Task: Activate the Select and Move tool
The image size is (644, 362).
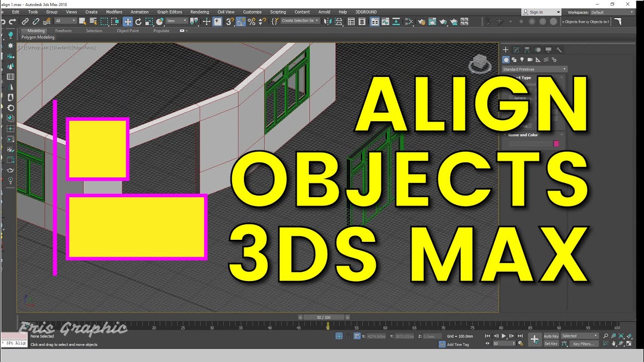Action: pos(128,22)
